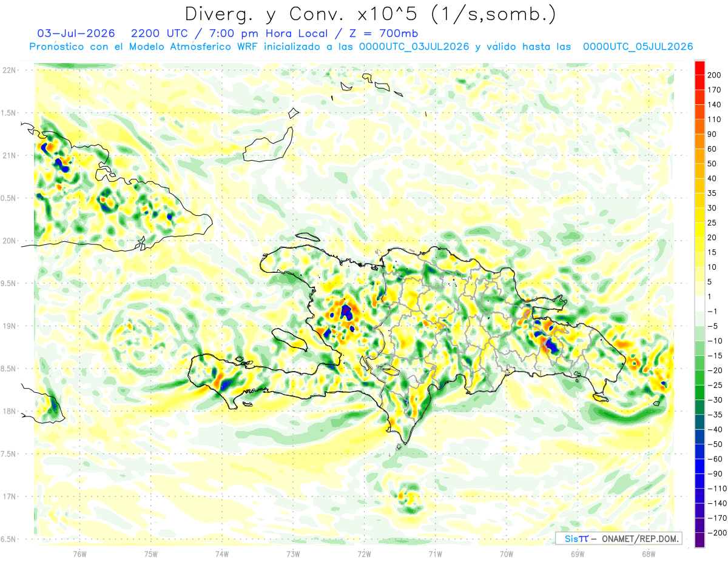This screenshot has height=562, width=728.
Task: Pick the red swatch topping the color scale
Action: [x=699, y=68]
